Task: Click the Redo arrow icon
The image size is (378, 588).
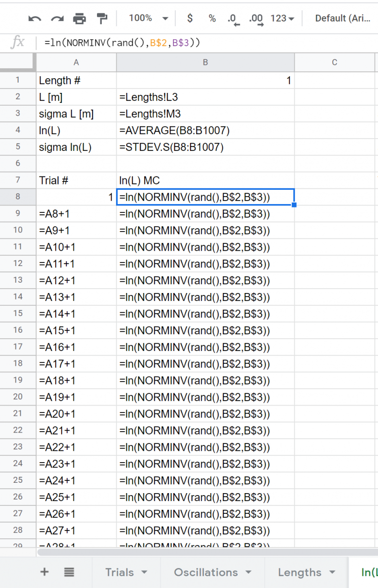Action: tap(57, 19)
